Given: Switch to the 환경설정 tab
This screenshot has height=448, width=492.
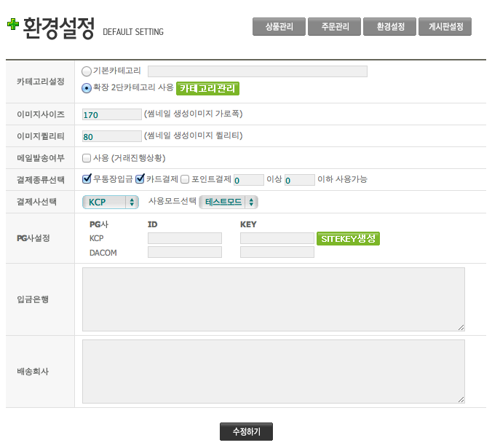Looking at the screenshot, I should [x=389, y=27].
